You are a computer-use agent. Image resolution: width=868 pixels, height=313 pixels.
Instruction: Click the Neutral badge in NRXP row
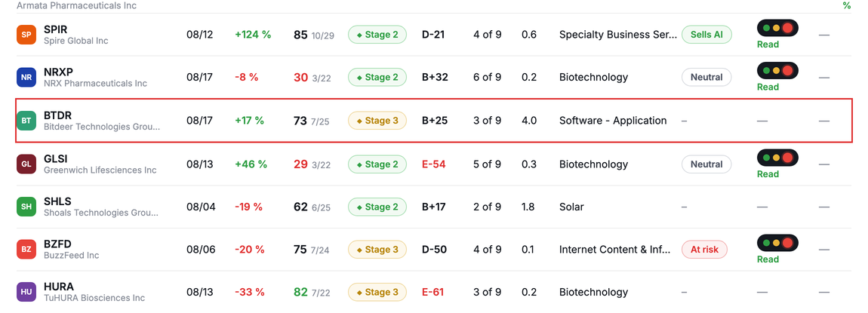tap(706, 78)
